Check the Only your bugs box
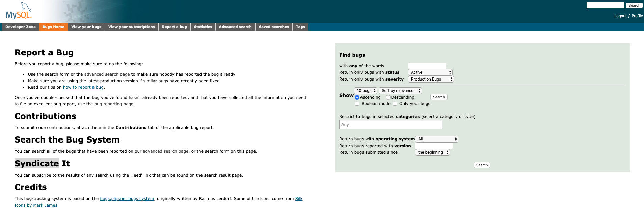 click(x=395, y=104)
